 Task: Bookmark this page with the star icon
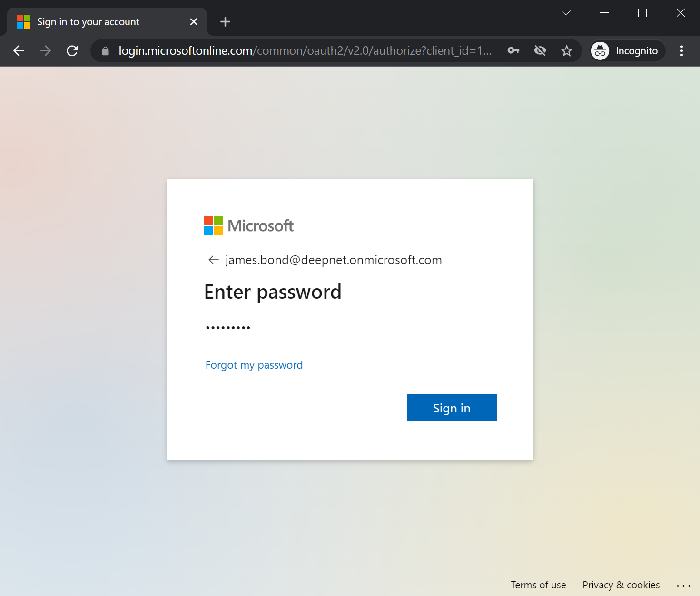566,51
